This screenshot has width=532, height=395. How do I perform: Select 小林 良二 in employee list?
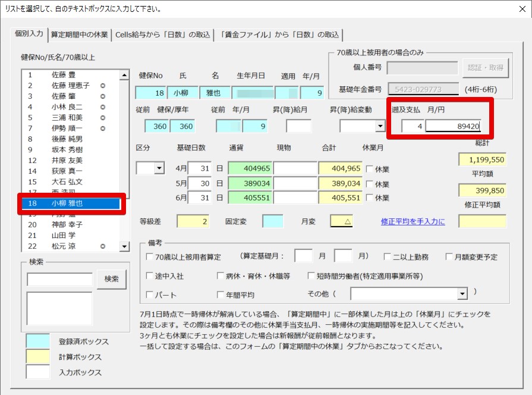[x=70, y=107]
